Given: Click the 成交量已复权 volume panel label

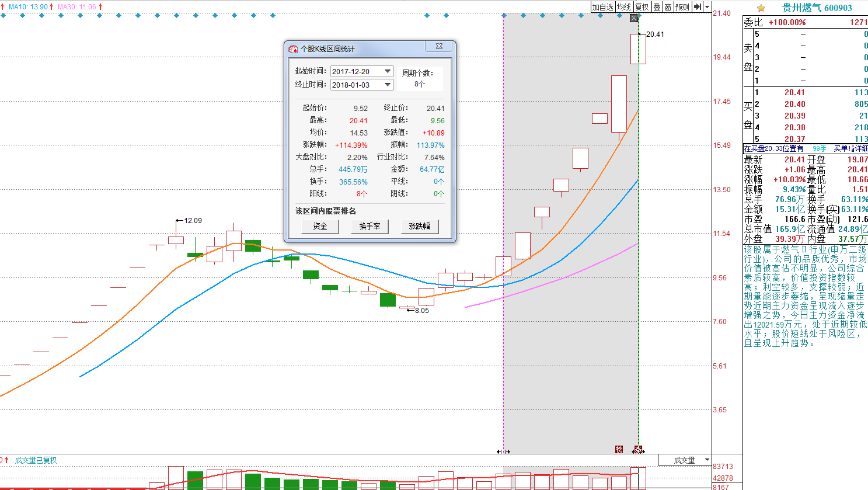Looking at the screenshot, I should coord(36,460).
